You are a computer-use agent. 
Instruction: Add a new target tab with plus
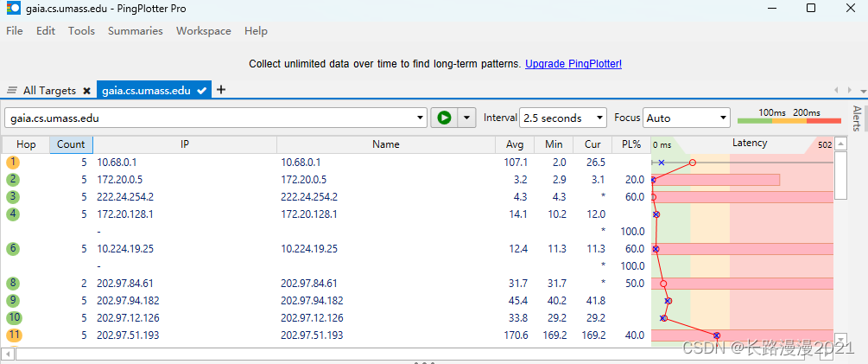tap(221, 90)
